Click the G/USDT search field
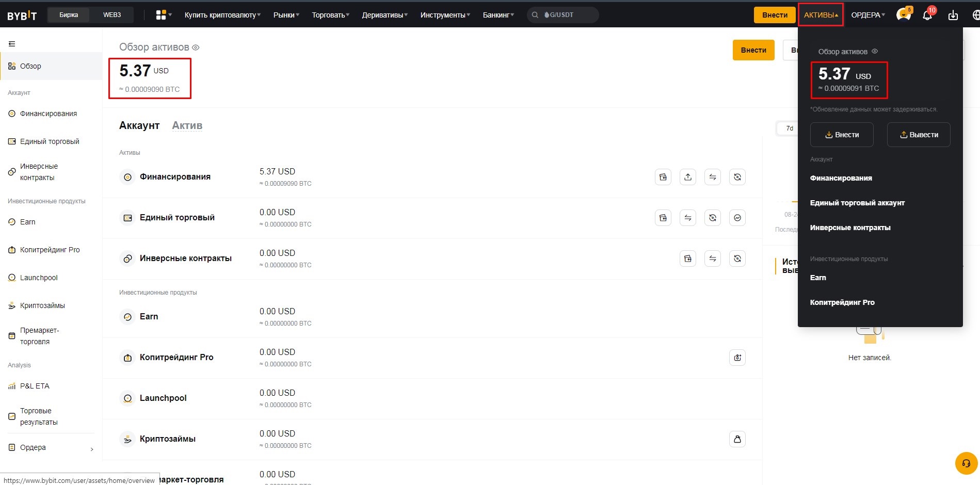The width and height of the screenshot is (980, 485). (563, 15)
